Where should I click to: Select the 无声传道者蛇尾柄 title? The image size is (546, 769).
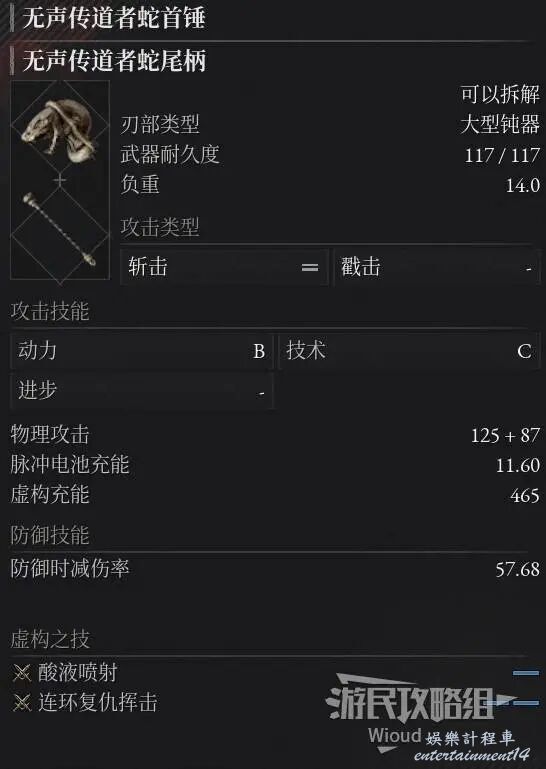pyautogui.click(x=114, y=61)
